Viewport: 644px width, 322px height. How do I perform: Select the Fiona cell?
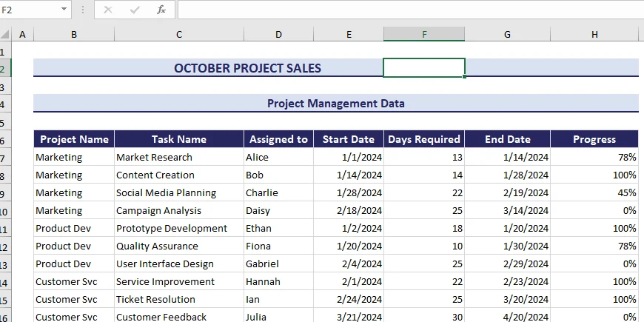click(x=278, y=246)
